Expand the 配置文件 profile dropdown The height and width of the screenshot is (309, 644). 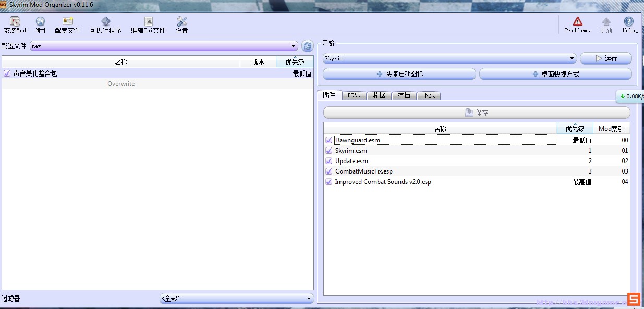pos(164,46)
